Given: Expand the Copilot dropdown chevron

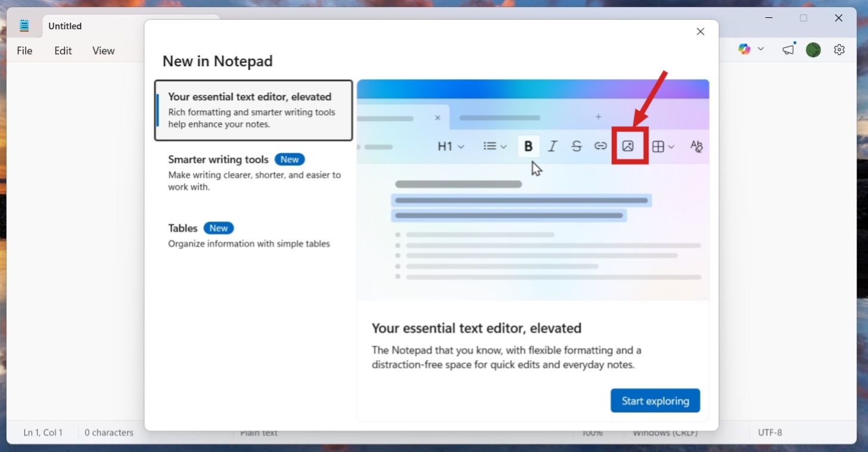Looking at the screenshot, I should click(x=761, y=49).
